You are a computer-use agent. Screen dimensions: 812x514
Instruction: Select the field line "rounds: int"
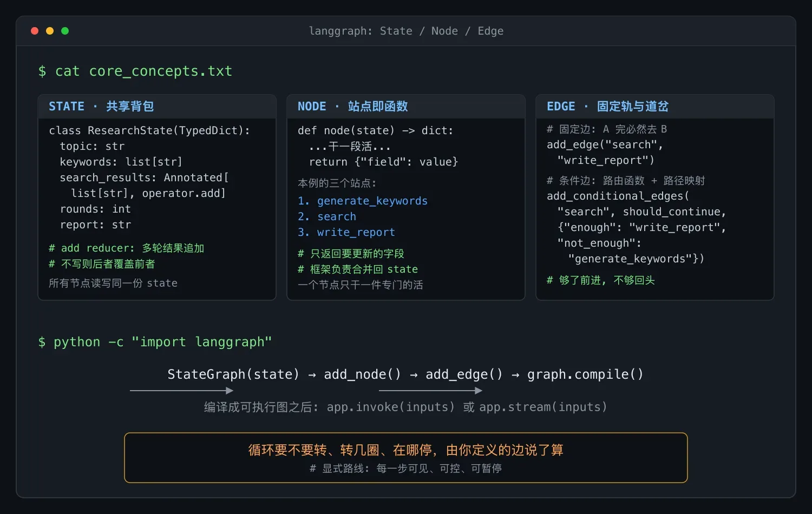[x=95, y=209]
